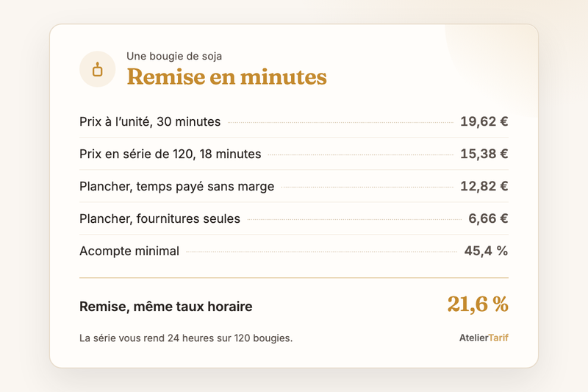The width and height of the screenshot is (588, 392).
Task: Select the value 12,82 €
Action: (484, 186)
